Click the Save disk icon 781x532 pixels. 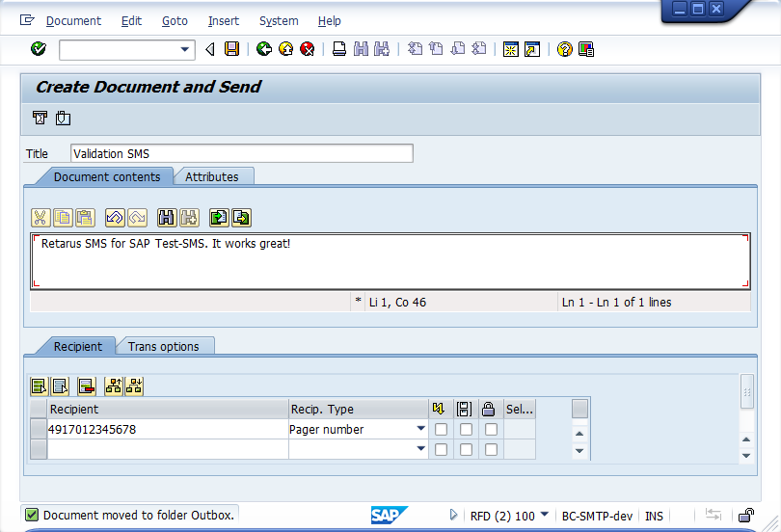point(231,49)
